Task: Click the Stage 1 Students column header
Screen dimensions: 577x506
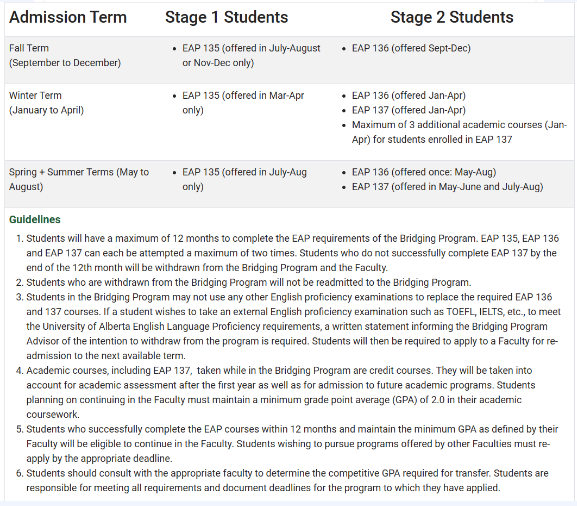Action: [x=226, y=17]
